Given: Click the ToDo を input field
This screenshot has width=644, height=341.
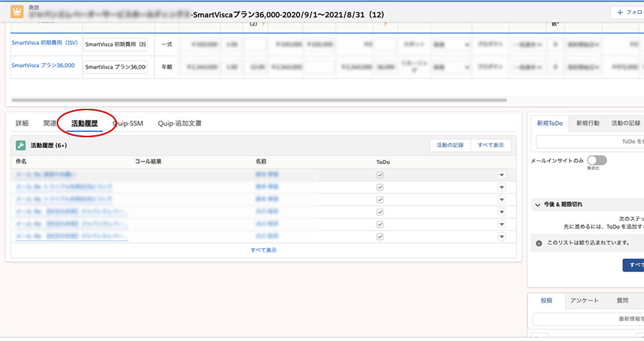Looking at the screenshot, I should tap(590, 142).
